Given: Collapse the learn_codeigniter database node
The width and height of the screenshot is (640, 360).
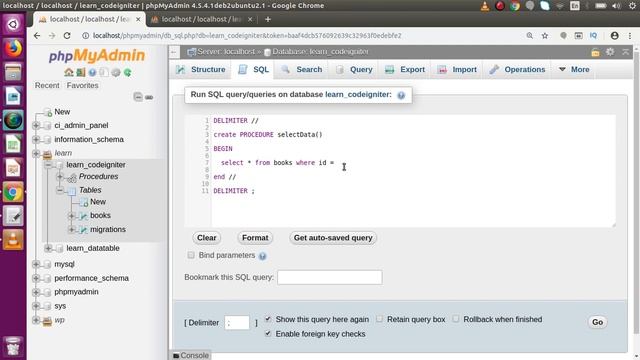Looking at the screenshot, I should pyautogui.click(x=48, y=164).
